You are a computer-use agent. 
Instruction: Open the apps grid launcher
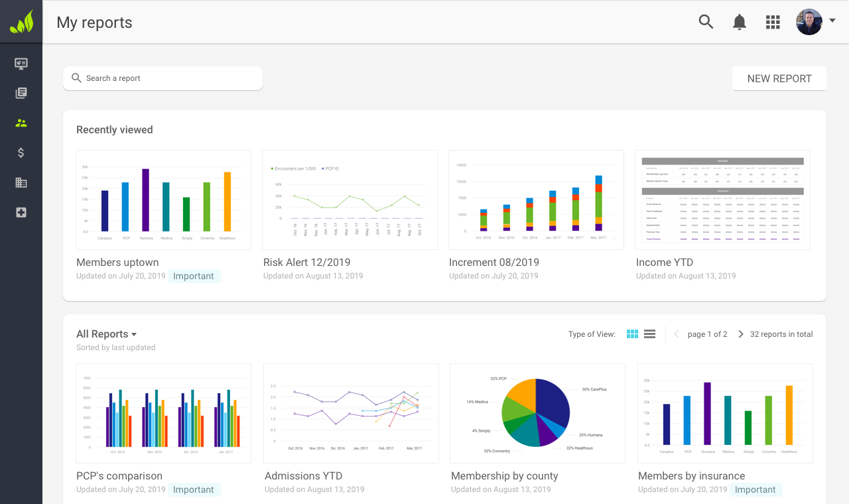773,22
